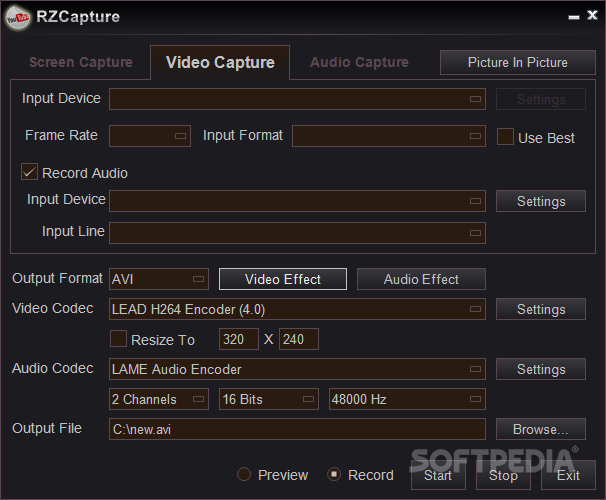Select the Video Capture tab
This screenshot has height=500, width=606.
click(x=220, y=62)
